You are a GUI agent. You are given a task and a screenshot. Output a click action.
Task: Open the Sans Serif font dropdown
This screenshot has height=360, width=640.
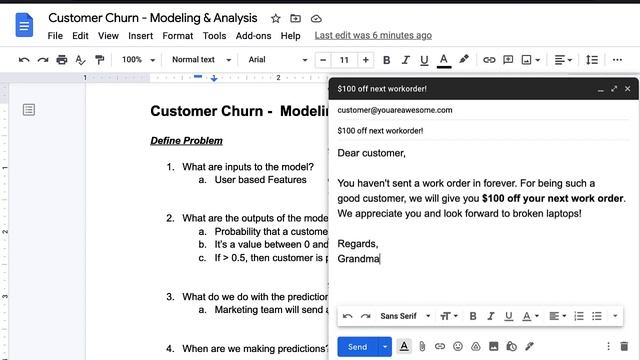pos(405,316)
